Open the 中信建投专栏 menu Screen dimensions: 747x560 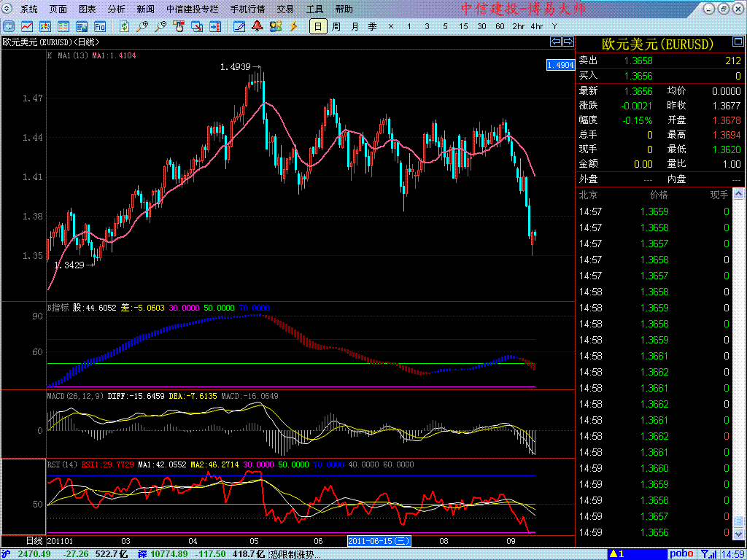coord(192,9)
